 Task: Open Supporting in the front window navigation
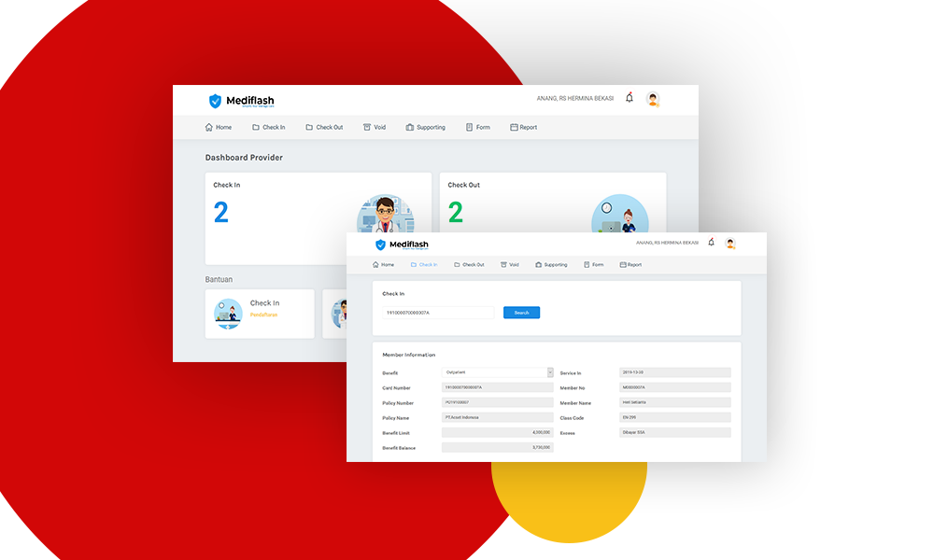552,265
